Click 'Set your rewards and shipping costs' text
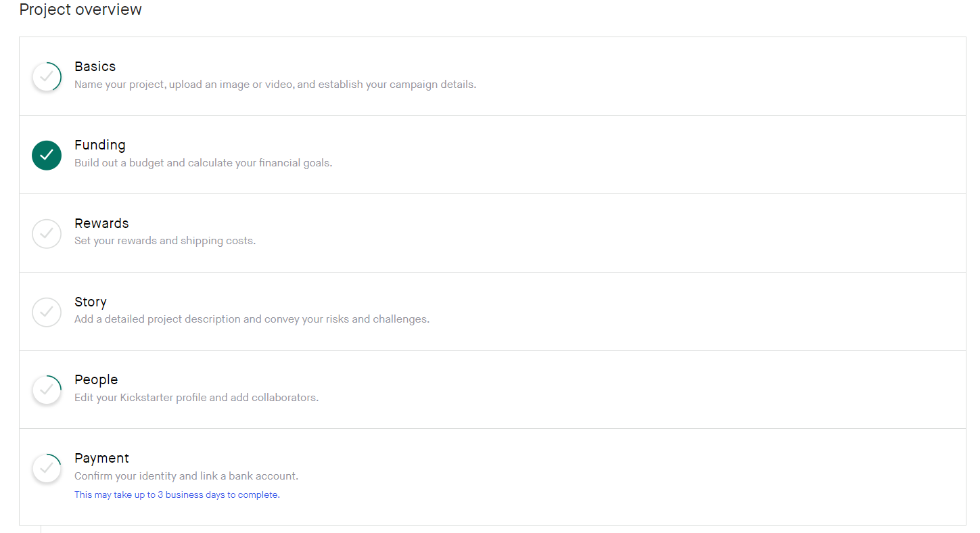Viewport: 980px width, 533px height. point(165,241)
